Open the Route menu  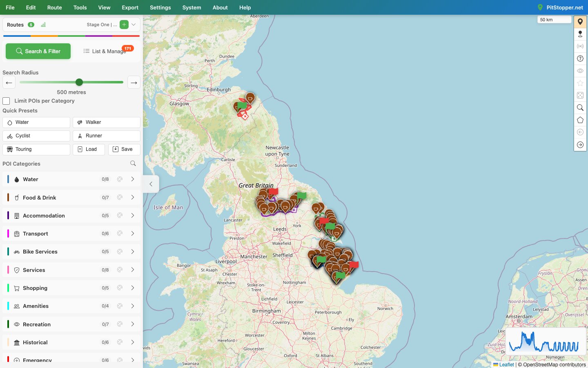click(x=54, y=7)
